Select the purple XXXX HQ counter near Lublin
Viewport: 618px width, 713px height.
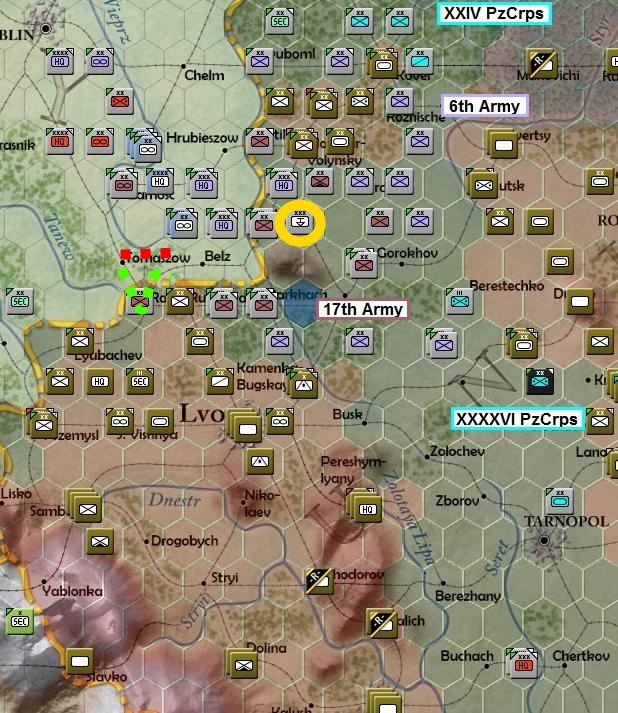(60, 61)
